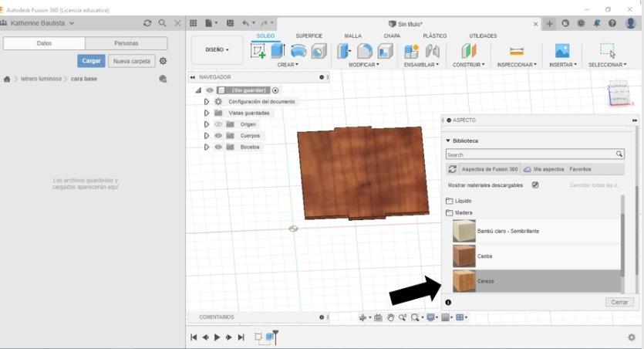Expand the Cuerpos node
The image size is (644, 349).
(x=207, y=136)
